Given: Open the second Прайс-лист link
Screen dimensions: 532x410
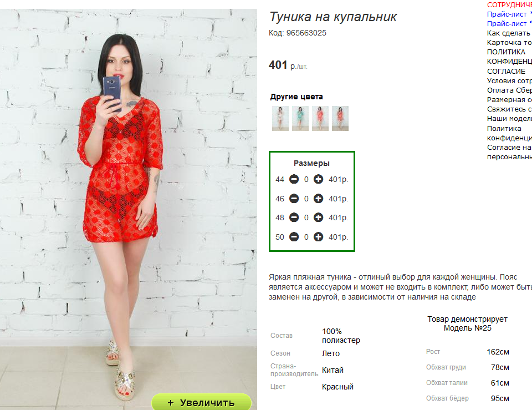Looking at the screenshot, I should [x=509, y=24].
